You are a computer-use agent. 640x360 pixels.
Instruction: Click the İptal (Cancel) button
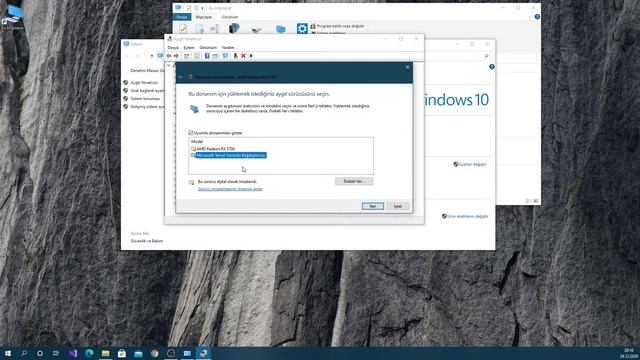point(398,206)
